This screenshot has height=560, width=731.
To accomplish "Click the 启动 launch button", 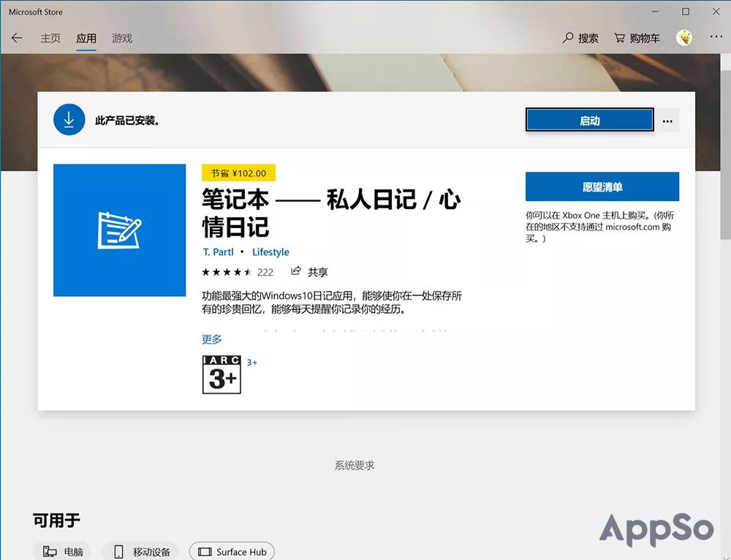I will [590, 121].
